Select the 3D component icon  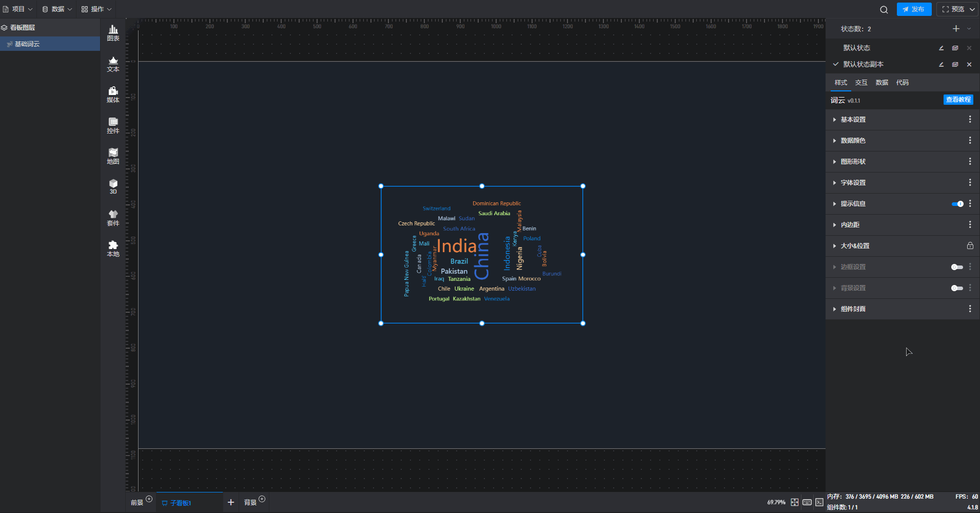[x=113, y=186]
